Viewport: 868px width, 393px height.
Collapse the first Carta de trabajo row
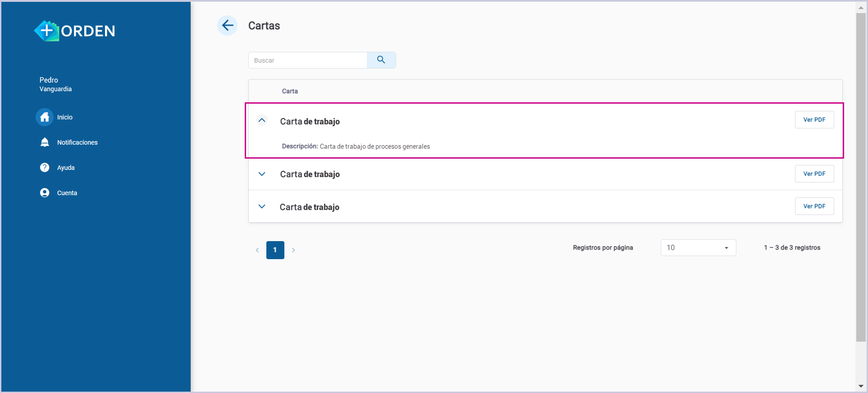[262, 120]
